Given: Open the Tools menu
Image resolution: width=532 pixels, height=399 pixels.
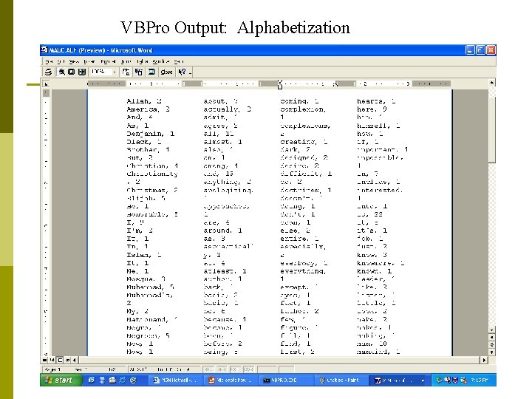Looking at the screenshot, I should pyautogui.click(x=126, y=61).
